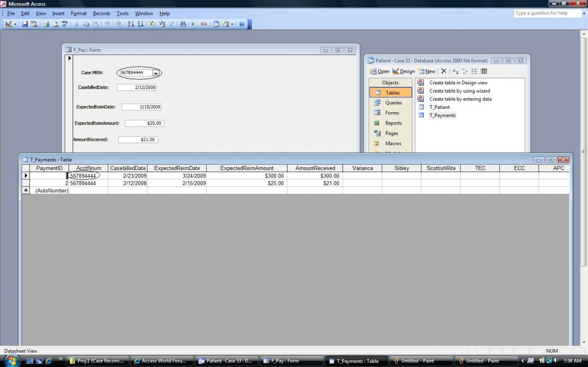Click the Save toolbar icon
This screenshot has height=367, width=588.
pos(25,24)
